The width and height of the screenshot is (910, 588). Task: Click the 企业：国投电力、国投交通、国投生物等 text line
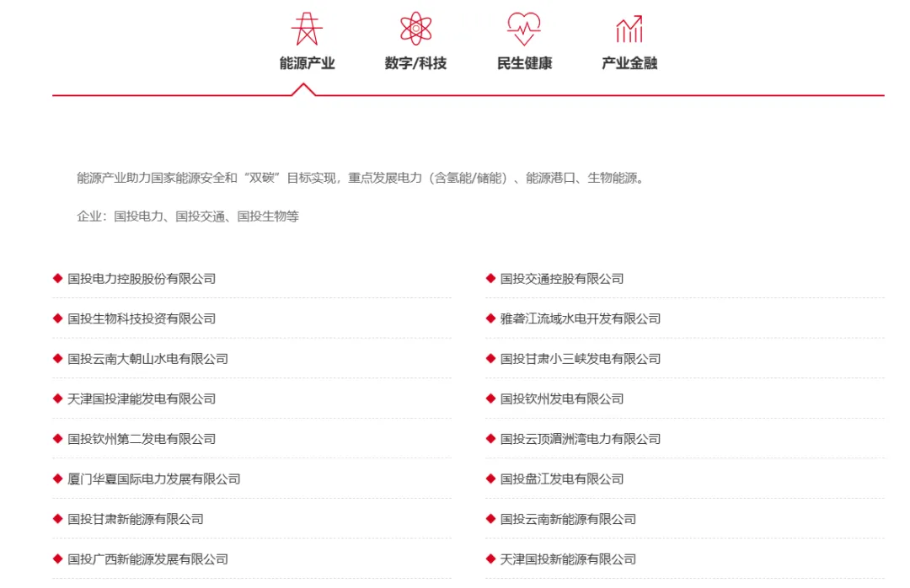pos(188,216)
